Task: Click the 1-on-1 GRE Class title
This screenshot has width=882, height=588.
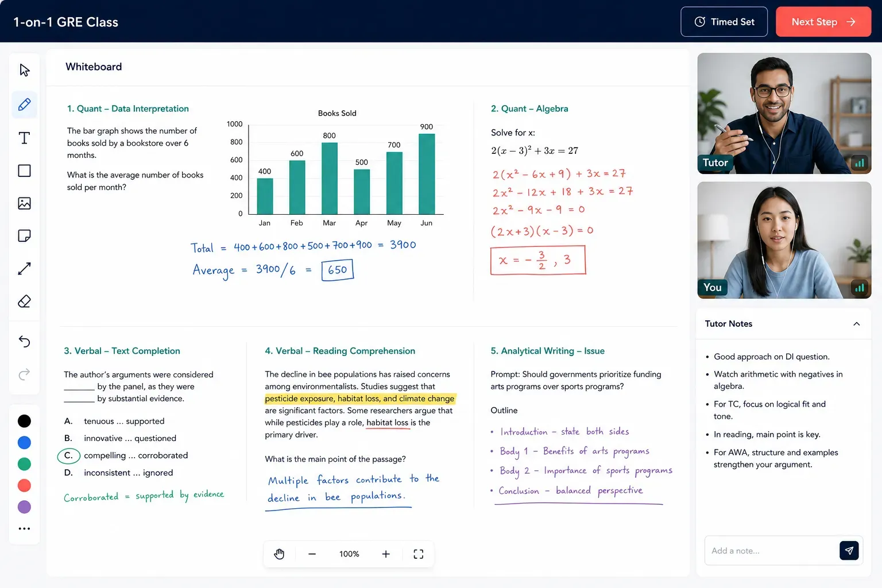Action: click(66, 22)
